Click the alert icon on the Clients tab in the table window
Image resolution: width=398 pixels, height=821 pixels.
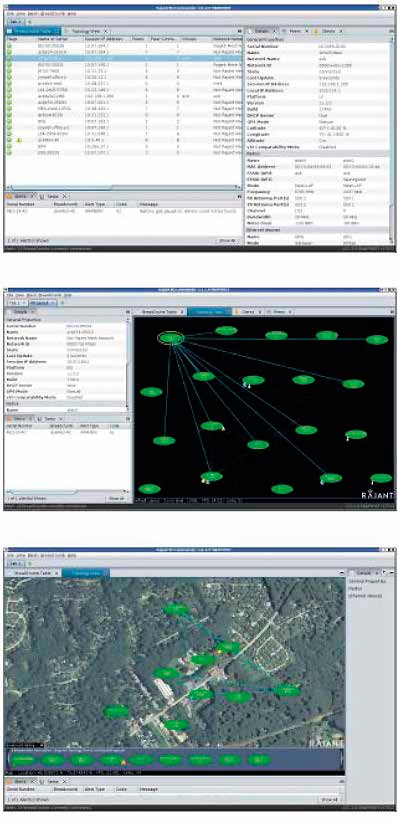(x=316, y=32)
